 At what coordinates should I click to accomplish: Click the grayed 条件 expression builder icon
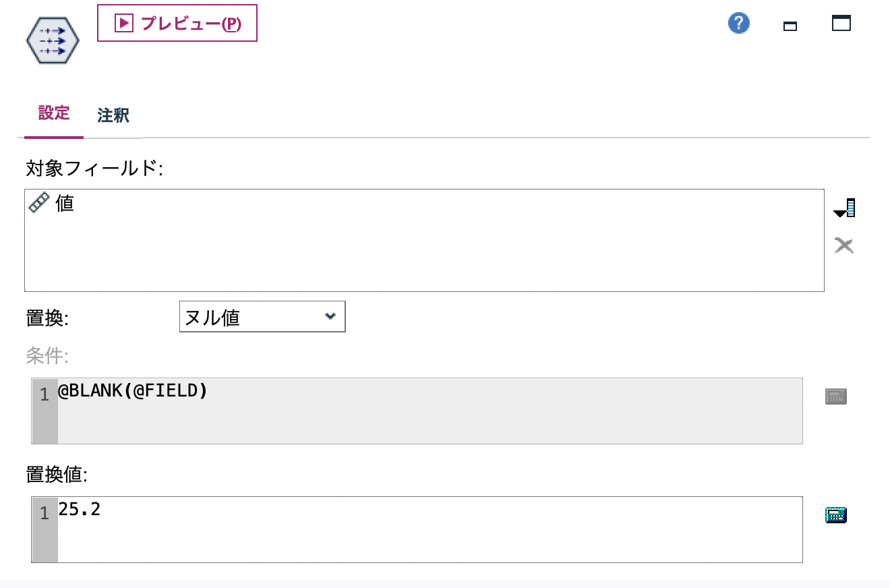coord(835,396)
